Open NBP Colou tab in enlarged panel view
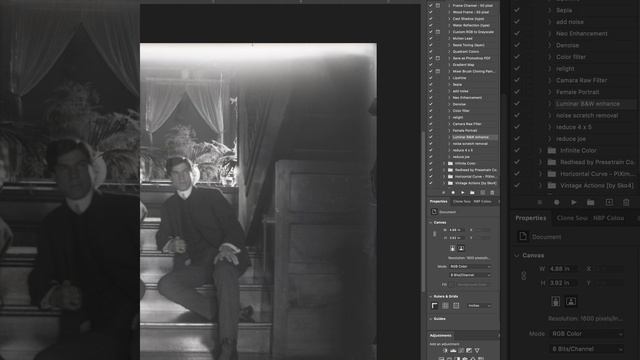This screenshot has width=640, height=360. pyautogui.click(x=609, y=218)
